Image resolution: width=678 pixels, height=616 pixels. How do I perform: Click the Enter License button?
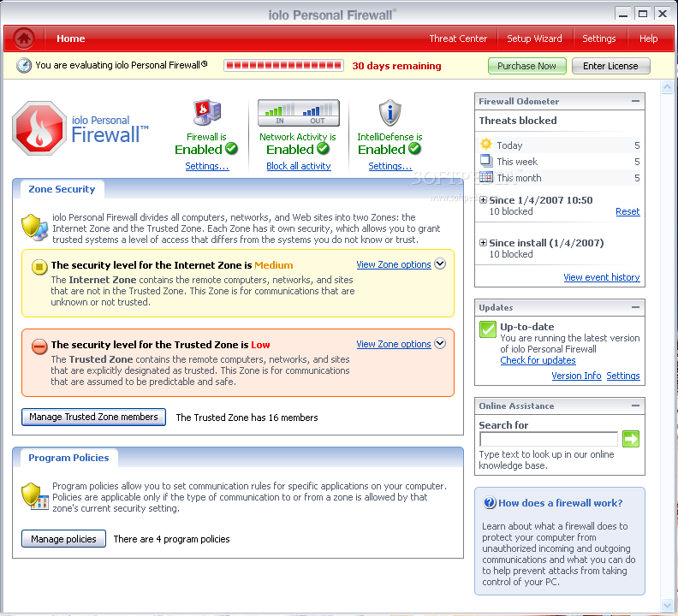pyautogui.click(x=610, y=66)
